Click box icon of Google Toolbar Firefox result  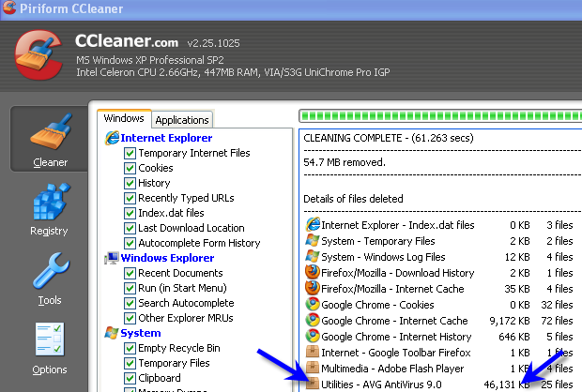point(313,353)
